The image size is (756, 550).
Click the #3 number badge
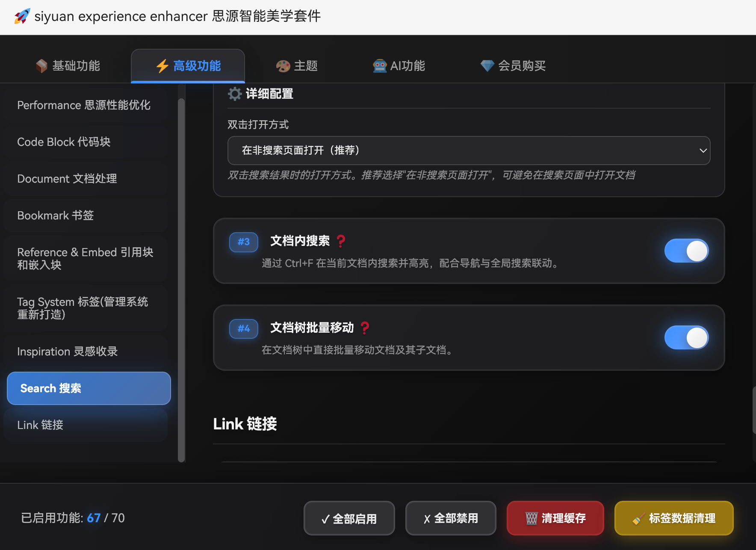pos(244,242)
